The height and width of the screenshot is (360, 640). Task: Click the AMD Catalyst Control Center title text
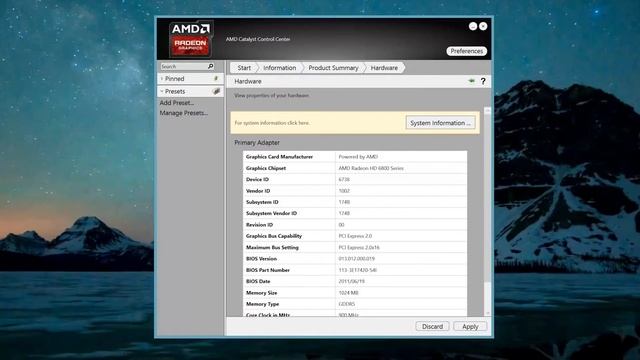[258, 39]
